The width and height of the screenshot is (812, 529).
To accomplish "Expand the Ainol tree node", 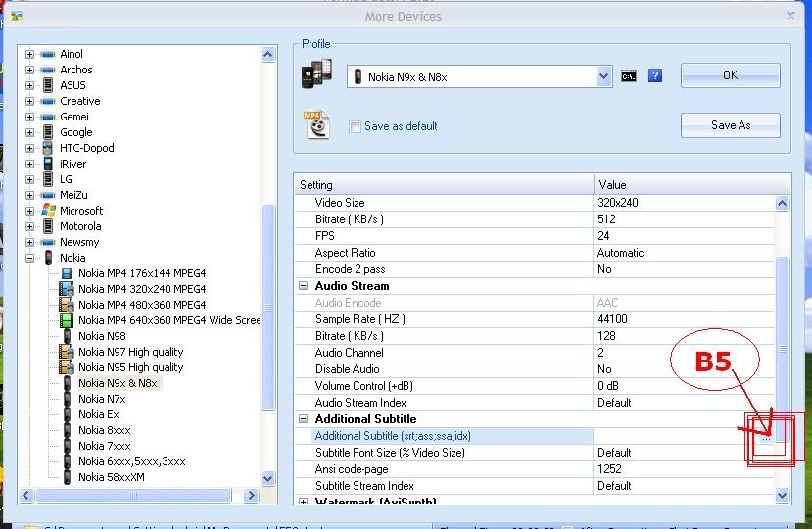I will 29,54.
